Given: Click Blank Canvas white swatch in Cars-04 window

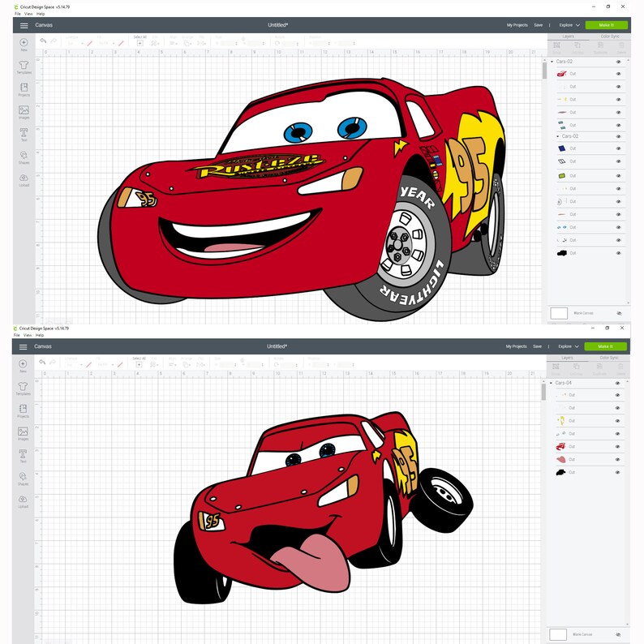Looking at the screenshot, I should tap(558, 634).
